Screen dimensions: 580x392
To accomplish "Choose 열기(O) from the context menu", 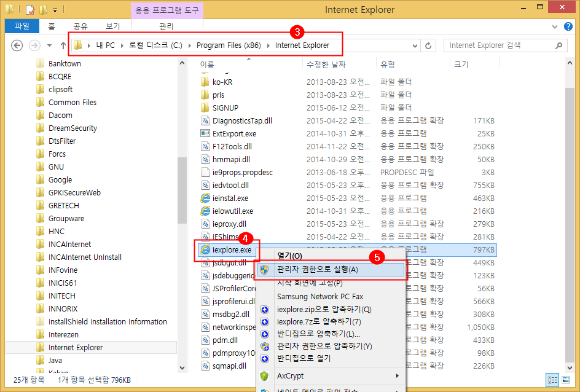I will click(289, 256).
